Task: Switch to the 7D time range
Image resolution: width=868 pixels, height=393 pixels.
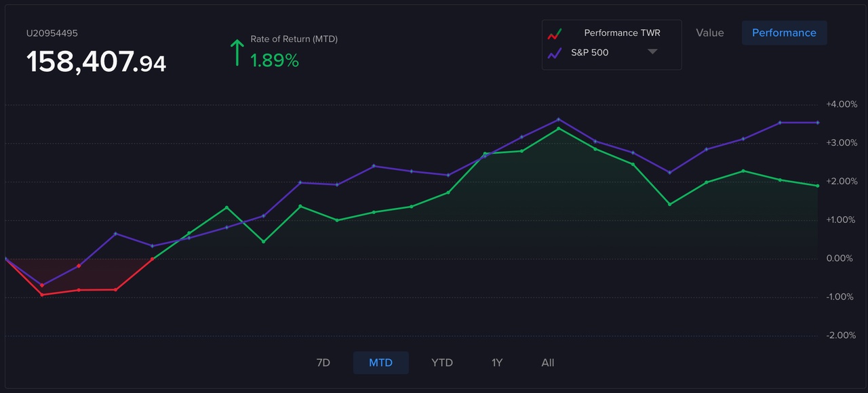Action: click(x=323, y=363)
